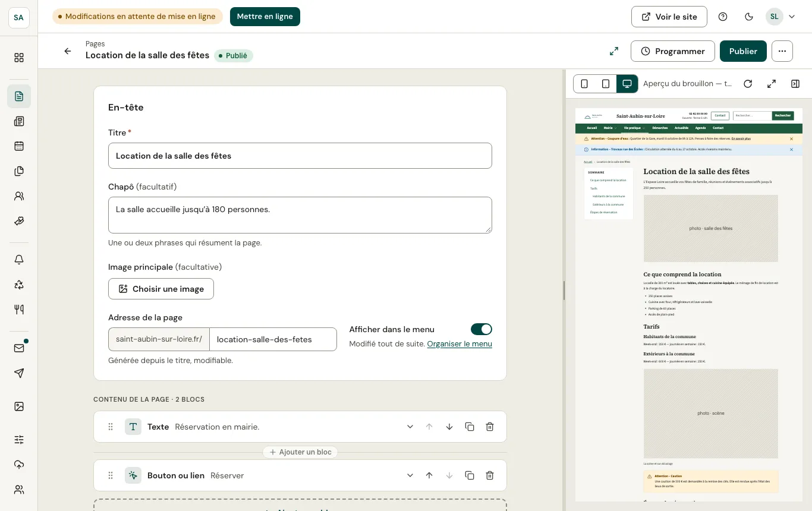Click the Publier button
This screenshot has width=812, height=511.
743,51
